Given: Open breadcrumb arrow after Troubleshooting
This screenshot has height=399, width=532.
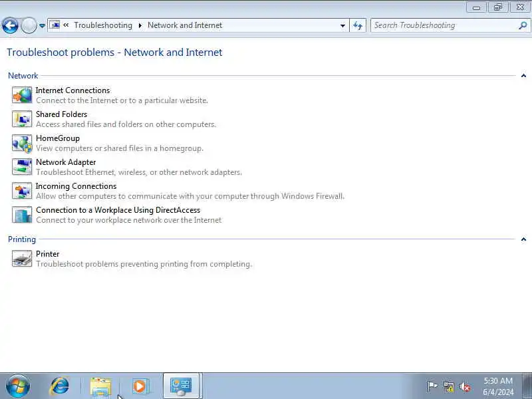Looking at the screenshot, I should [140, 25].
